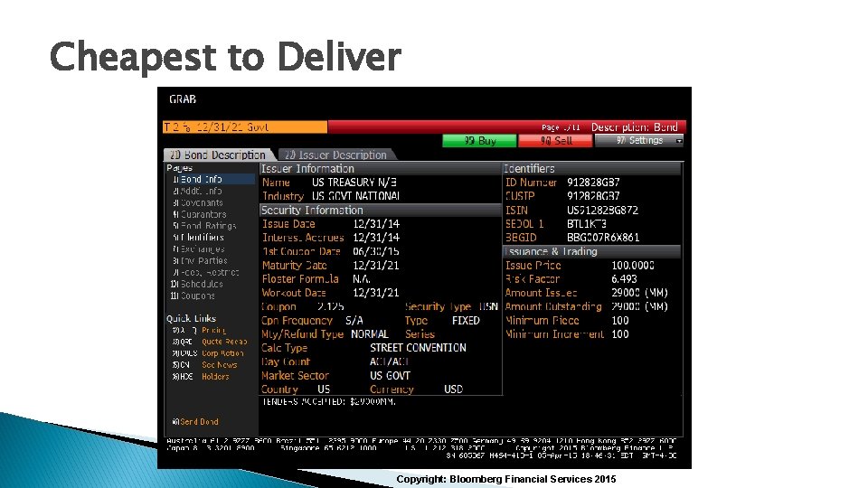Screen dimensions: 868x488
Task: Click the GRAB label
Action: coord(183,99)
